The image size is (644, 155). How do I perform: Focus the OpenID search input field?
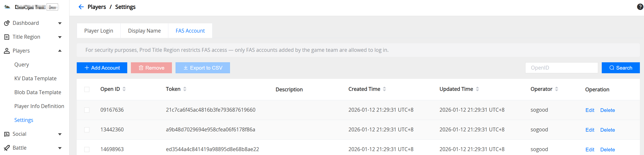point(561,68)
